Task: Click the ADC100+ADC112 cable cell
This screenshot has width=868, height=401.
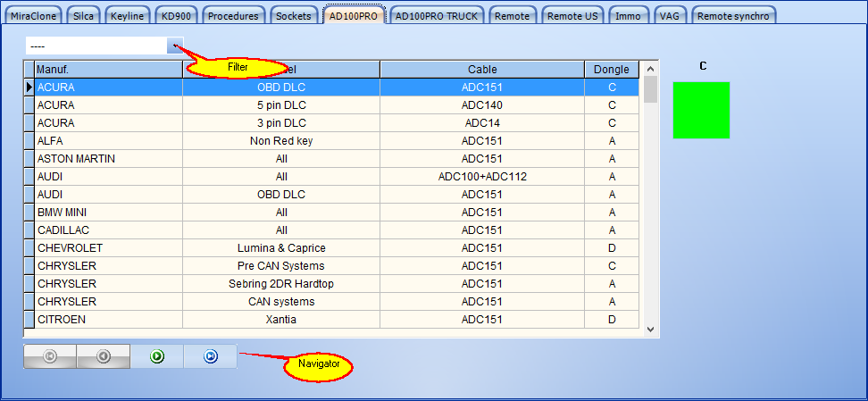Action: point(482,177)
